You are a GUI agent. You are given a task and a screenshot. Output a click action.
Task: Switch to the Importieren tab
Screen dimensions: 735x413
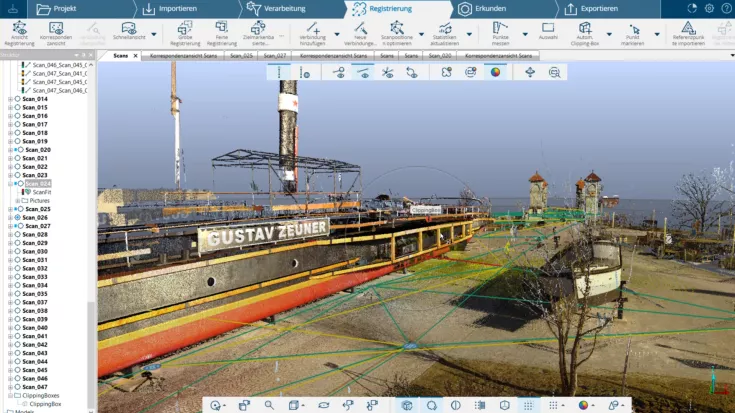[170, 8]
